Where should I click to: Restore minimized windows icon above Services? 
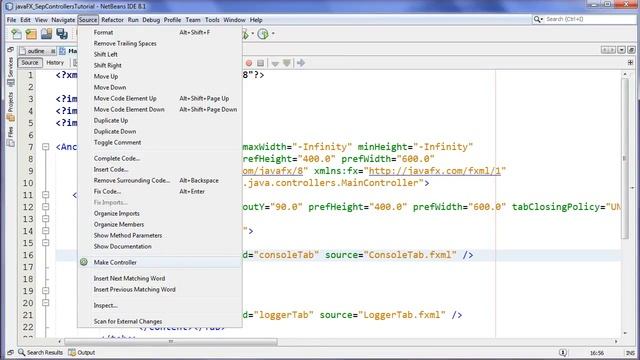[11, 49]
